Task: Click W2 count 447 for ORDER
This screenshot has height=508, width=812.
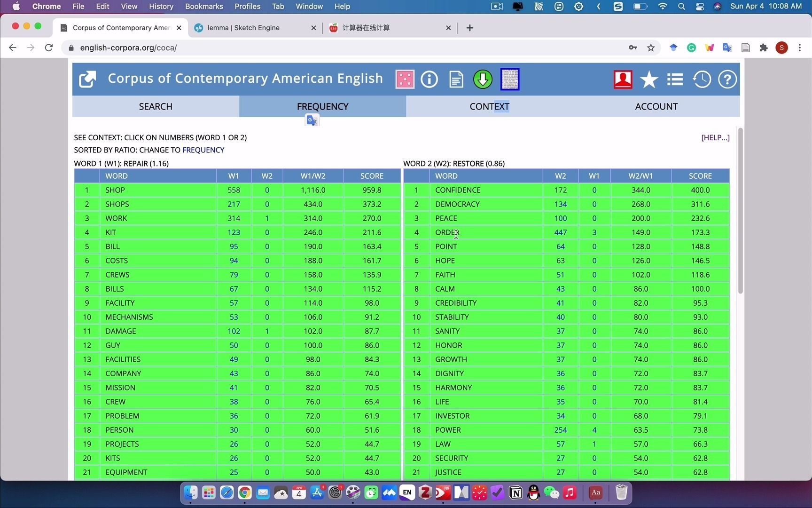Action: 560,232
